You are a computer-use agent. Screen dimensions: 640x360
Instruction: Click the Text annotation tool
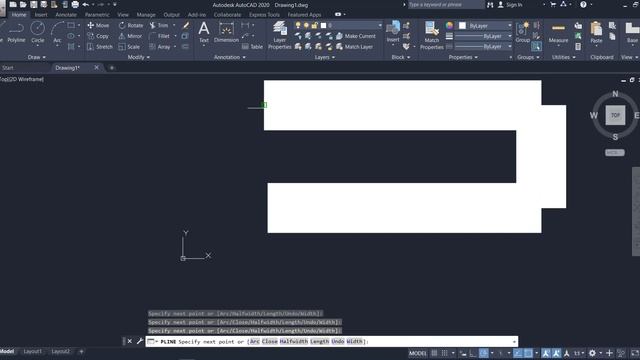click(x=204, y=32)
